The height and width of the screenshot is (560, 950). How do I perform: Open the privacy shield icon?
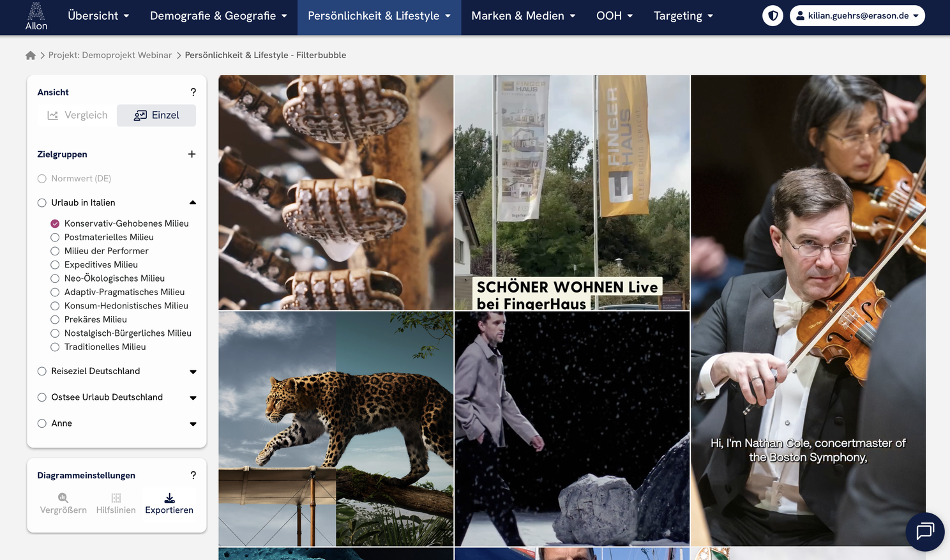point(773,15)
